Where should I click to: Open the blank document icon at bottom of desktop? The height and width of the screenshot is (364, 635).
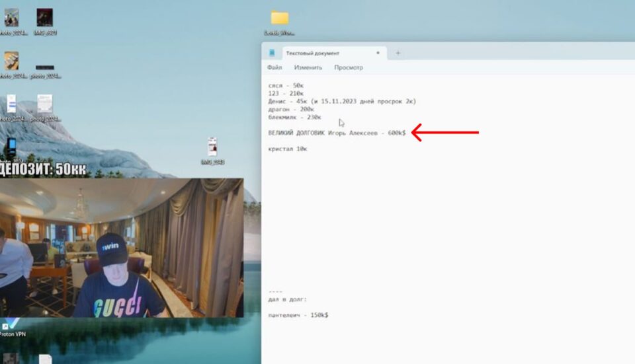[45, 359]
